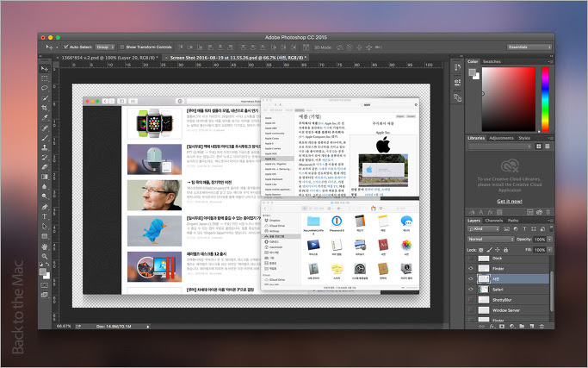Open the Fill slider arrow
Viewport: 588px width, 368px height.
tap(550, 250)
